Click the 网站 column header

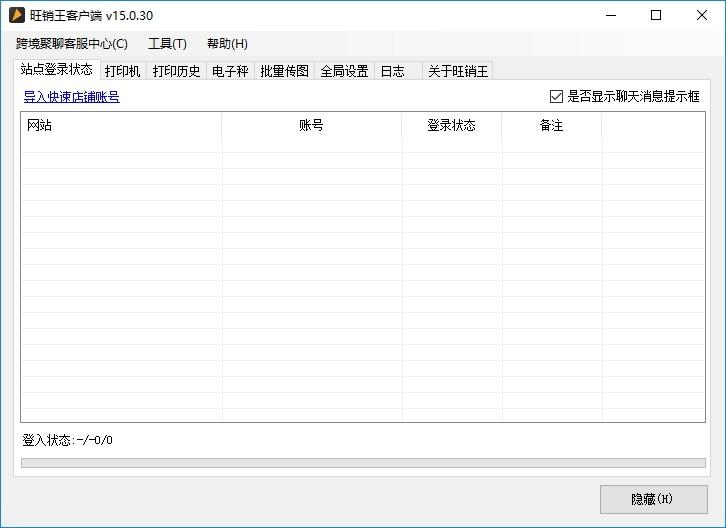121,126
